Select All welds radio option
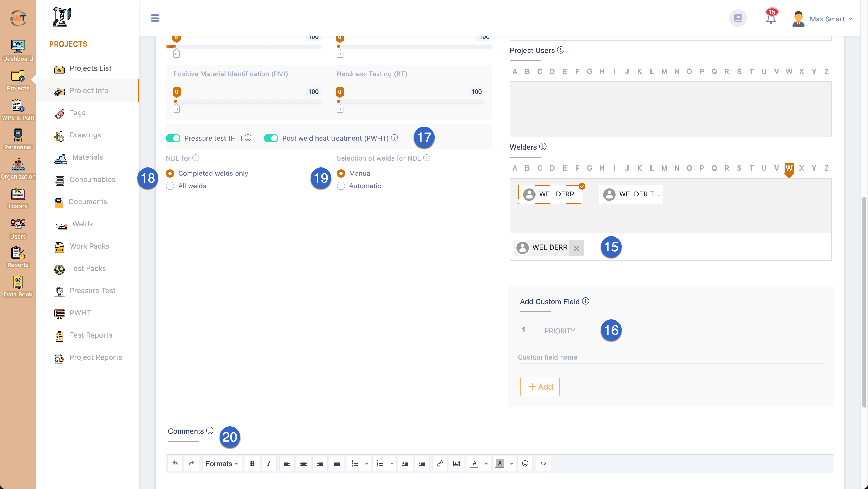The height and width of the screenshot is (489, 868). point(170,186)
